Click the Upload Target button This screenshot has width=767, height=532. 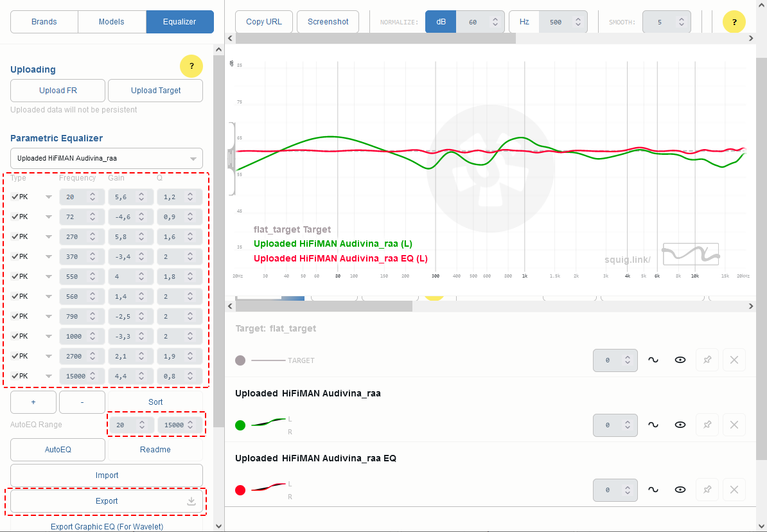[x=155, y=91]
